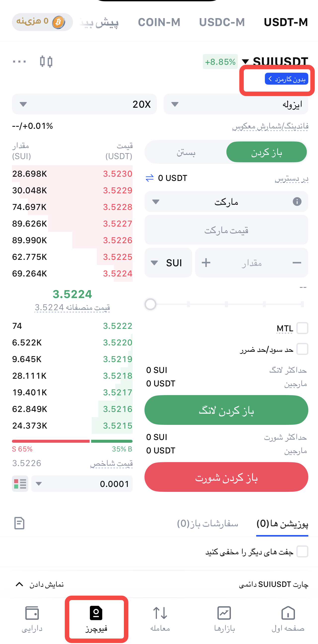Screen dimensions: 318x644
Task: Open the three-dot more options menu
Action: pos(19,62)
